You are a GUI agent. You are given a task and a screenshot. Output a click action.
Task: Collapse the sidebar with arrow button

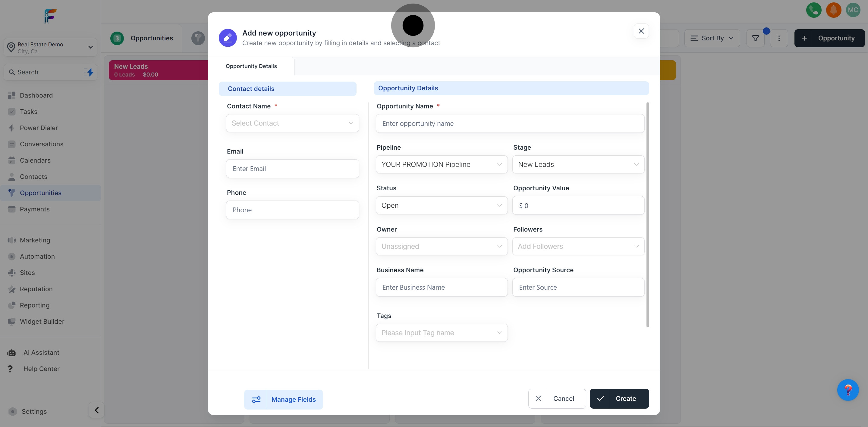click(97, 410)
